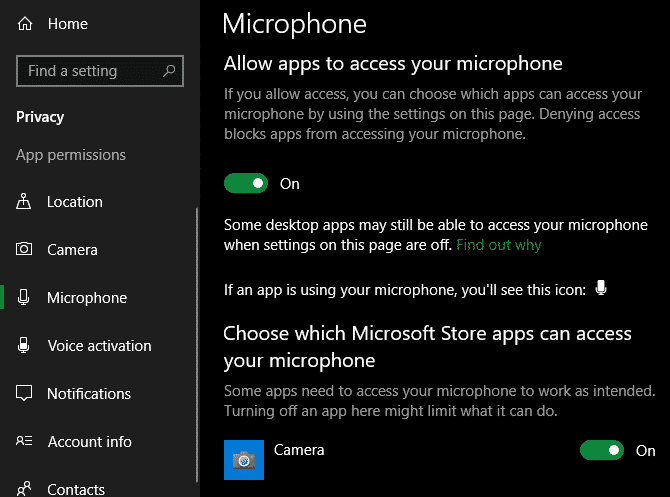Click the Notifications speech bubble icon
Image resolution: width=670 pixels, height=497 pixels.
coord(24,393)
